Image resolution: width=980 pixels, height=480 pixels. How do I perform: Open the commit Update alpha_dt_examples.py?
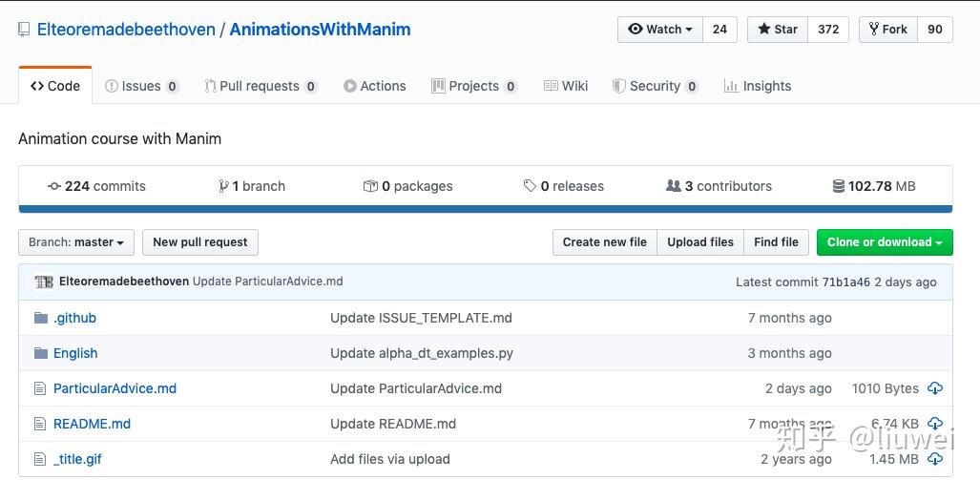click(x=421, y=353)
